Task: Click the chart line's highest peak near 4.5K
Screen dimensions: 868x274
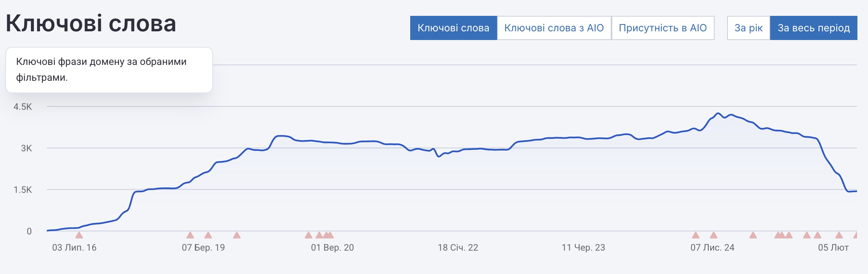Action: pyautogui.click(x=718, y=113)
